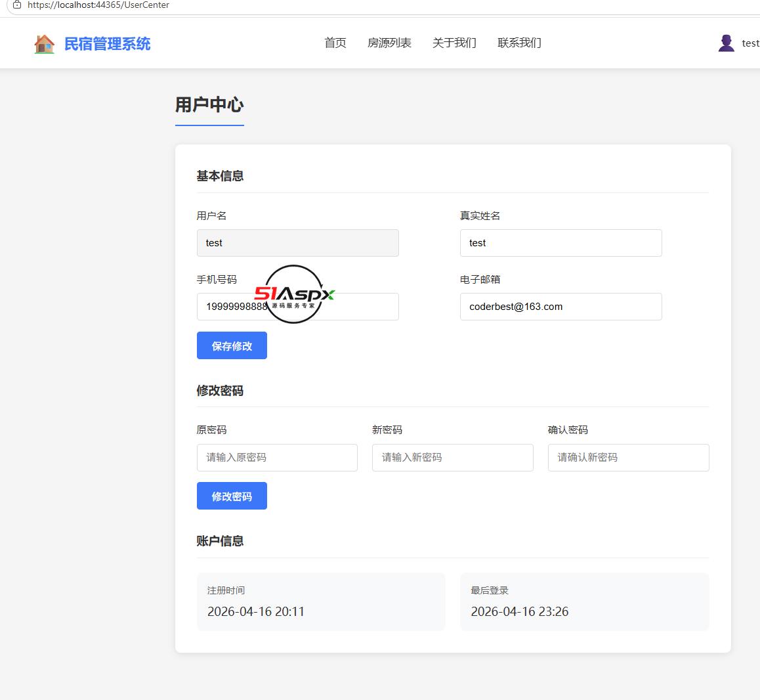Click the 注册时间 label
Screen dimensions: 760x700
pos(226,590)
